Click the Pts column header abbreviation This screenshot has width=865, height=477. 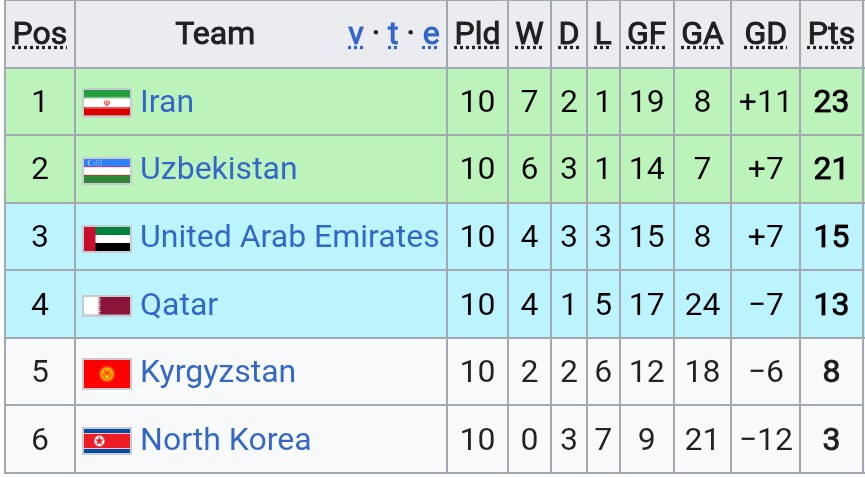click(831, 34)
